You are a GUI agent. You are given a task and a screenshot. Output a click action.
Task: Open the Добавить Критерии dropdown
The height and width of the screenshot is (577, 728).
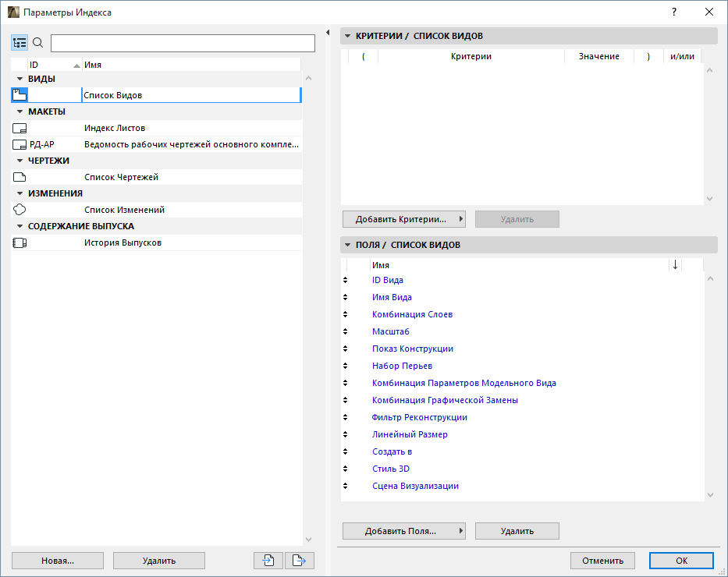point(403,219)
